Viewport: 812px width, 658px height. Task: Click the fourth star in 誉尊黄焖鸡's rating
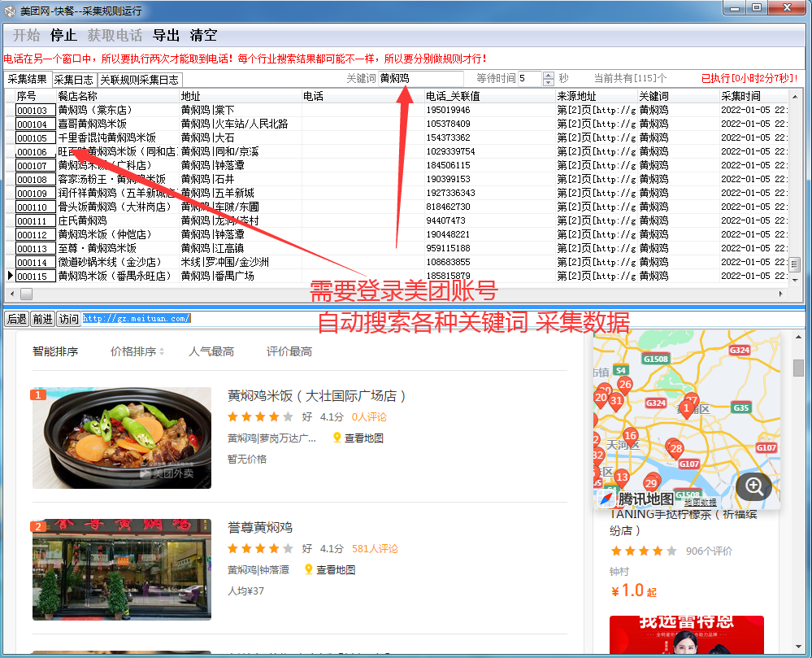[x=275, y=549]
